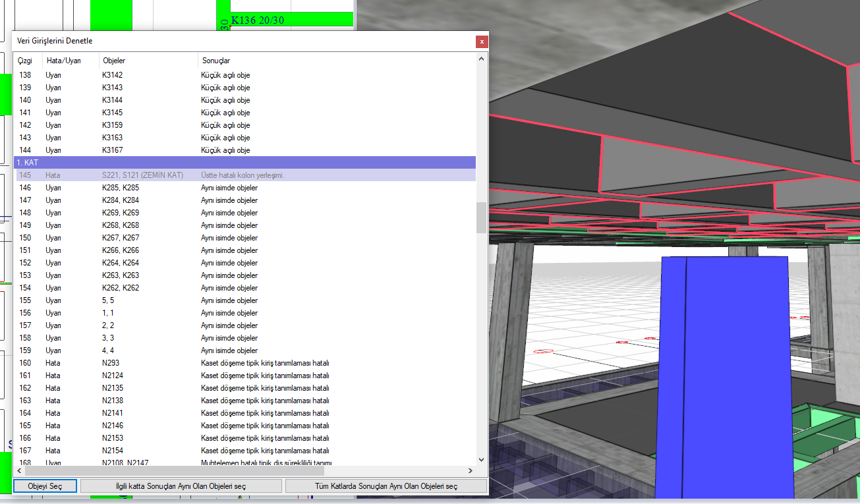Select row 160 with object N293
The image size is (860, 504).
tap(244, 363)
